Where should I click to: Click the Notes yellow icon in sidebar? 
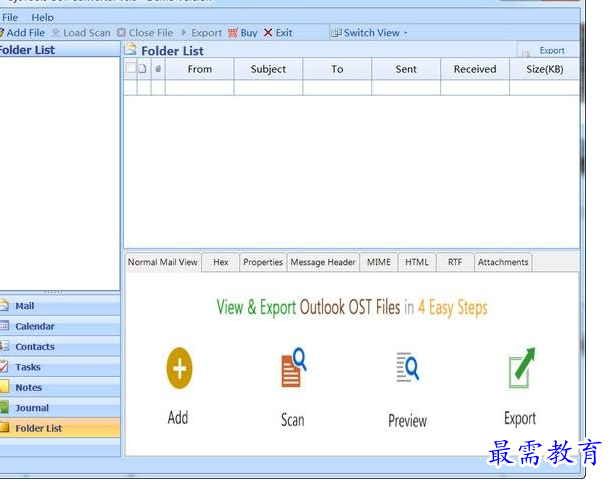point(4,387)
